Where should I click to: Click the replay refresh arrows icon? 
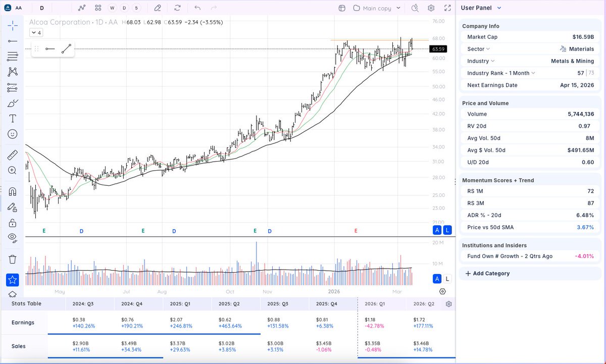pos(177,8)
